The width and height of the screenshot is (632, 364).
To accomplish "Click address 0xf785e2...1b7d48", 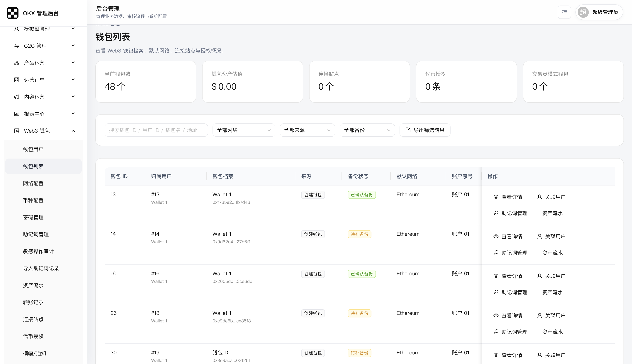I will click(231, 202).
